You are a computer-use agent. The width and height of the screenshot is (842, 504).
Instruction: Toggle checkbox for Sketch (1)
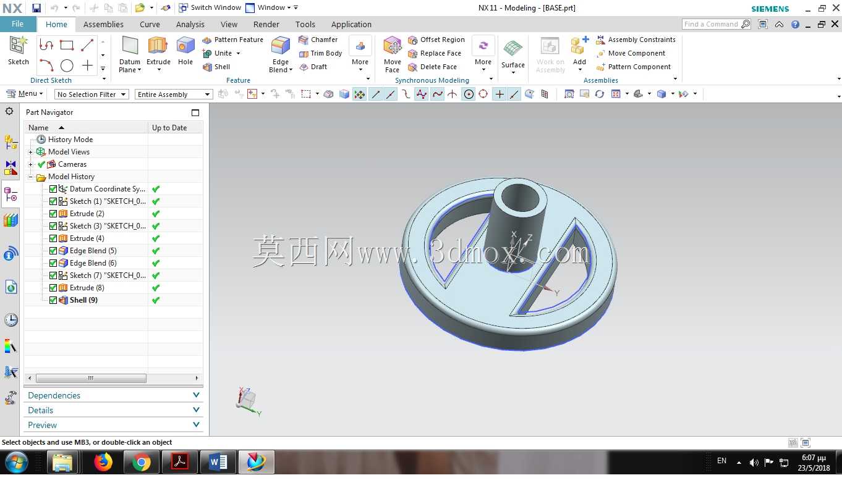tap(53, 201)
